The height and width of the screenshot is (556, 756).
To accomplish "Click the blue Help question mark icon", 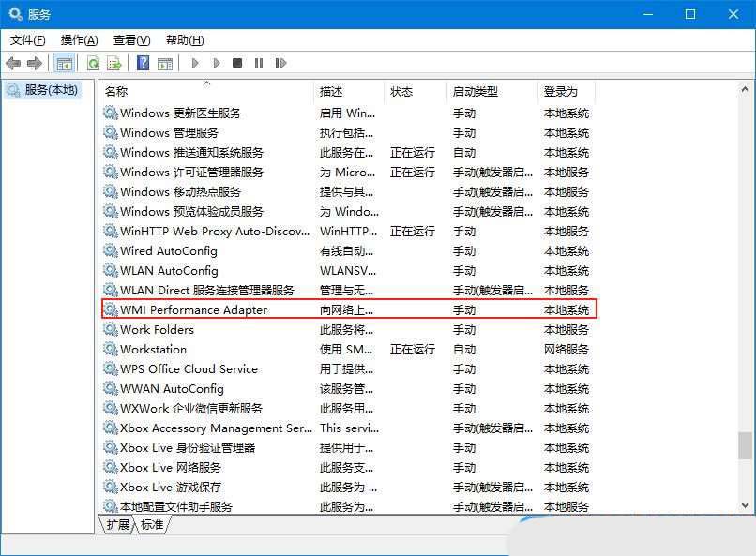I will (x=144, y=63).
